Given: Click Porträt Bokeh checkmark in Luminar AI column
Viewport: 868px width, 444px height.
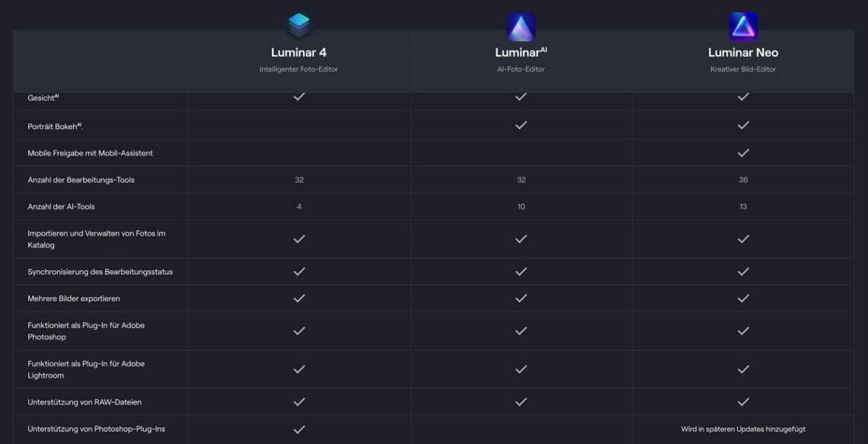Looking at the screenshot, I should 521,125.
